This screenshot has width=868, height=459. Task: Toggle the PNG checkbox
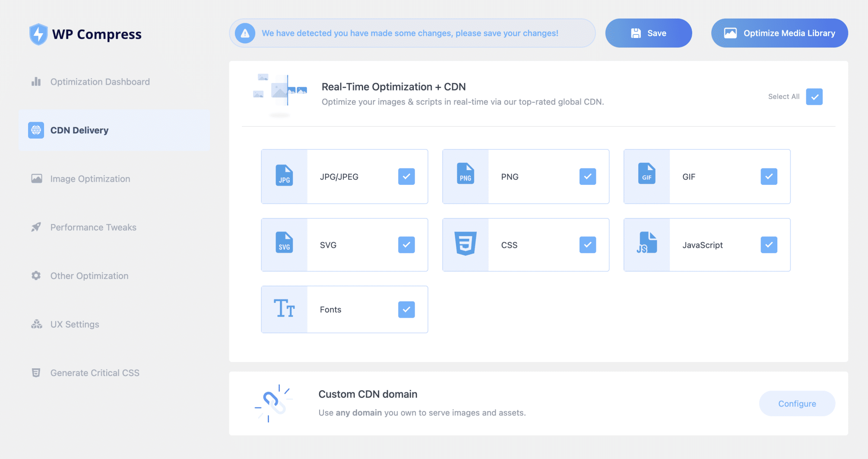[588, 177]
